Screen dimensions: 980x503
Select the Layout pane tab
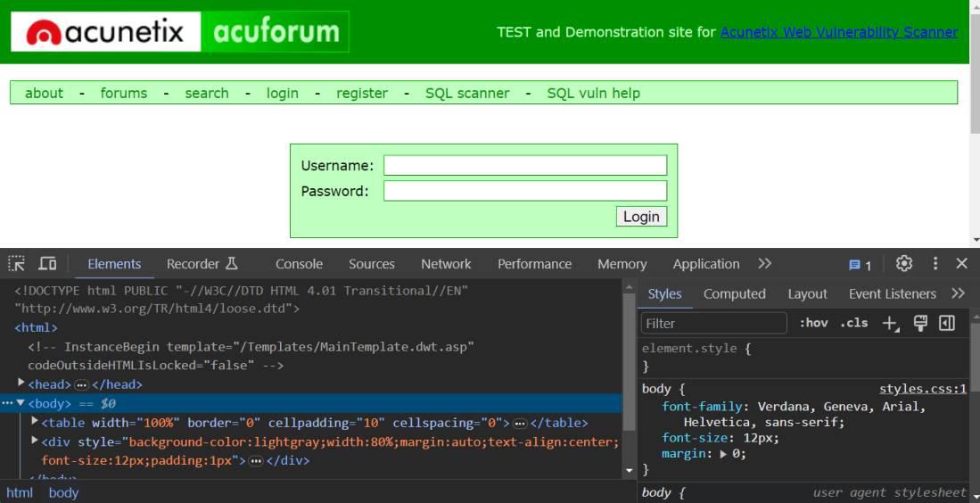(x=807, y=293)
